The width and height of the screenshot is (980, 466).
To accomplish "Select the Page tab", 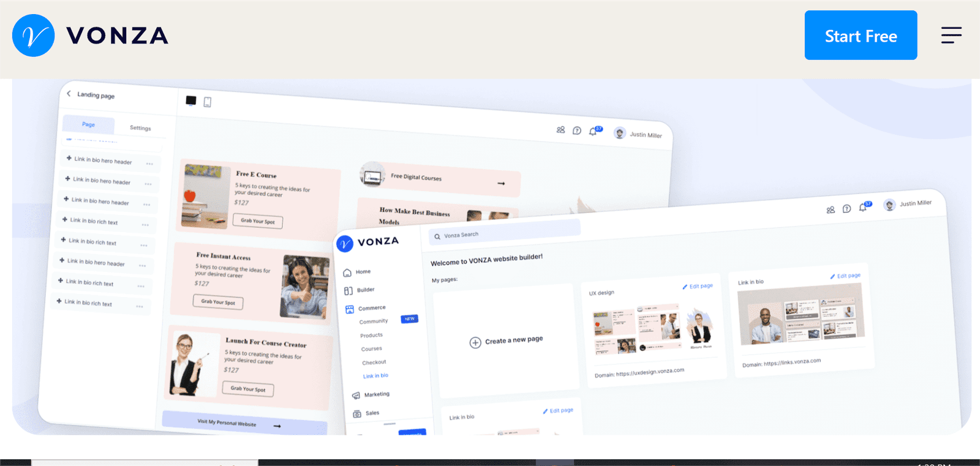I will pos(89,124).
